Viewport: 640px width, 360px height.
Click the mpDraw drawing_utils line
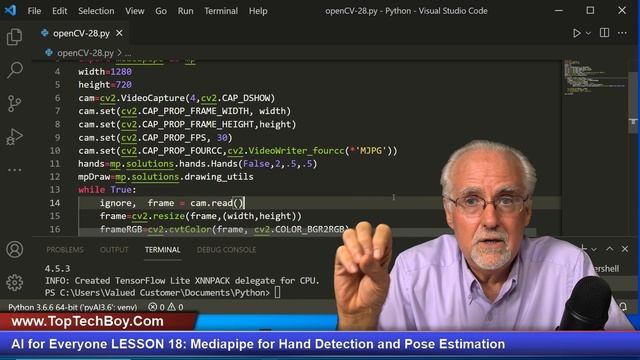[166, 177]
